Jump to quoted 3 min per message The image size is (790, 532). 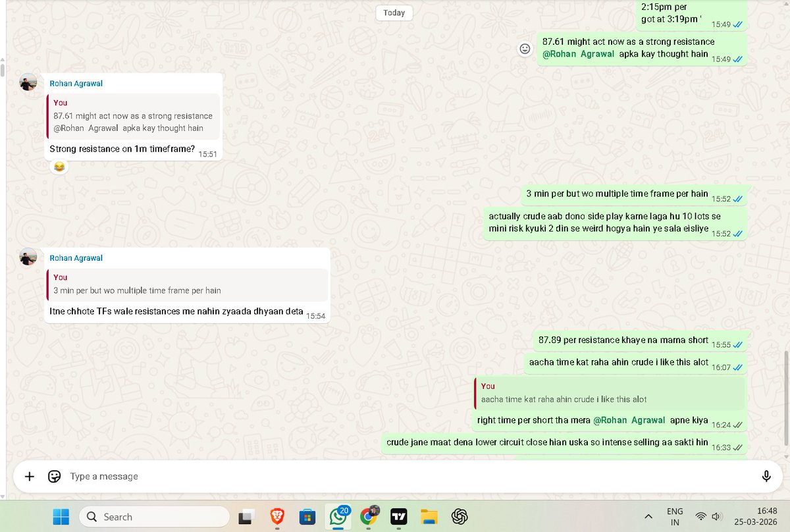188,284
